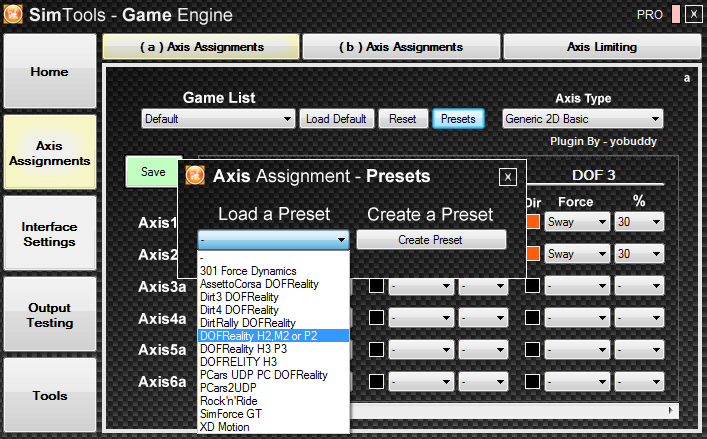
Task: Toggle Axis1 DOF 3 orange direction box
Action: coord(533,222)
